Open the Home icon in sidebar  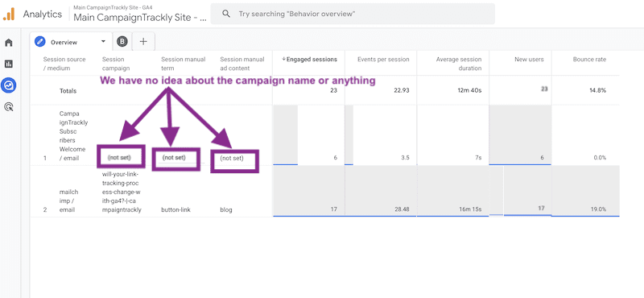[x=9, y=43]
